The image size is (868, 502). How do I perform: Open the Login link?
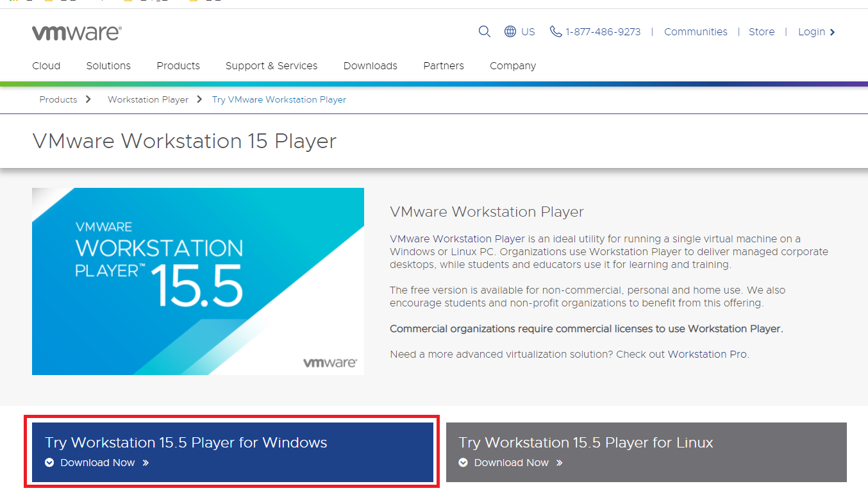click(812, 32)
